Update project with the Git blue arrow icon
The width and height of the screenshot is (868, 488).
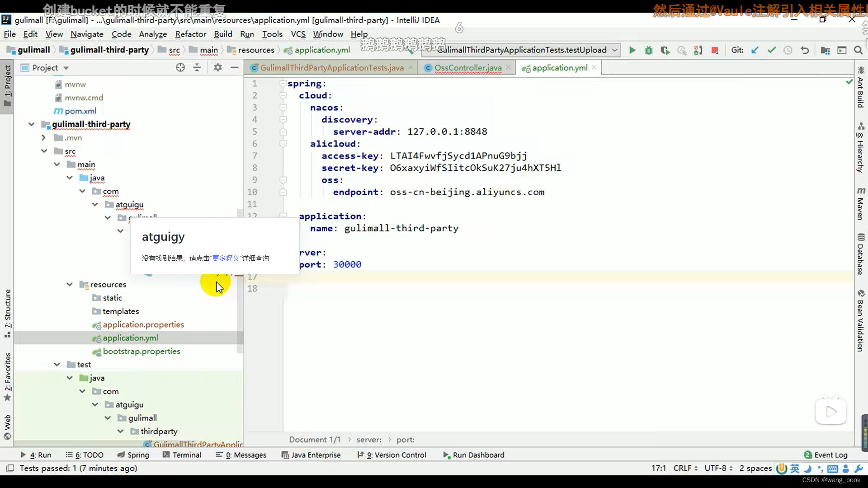(755, 50)
